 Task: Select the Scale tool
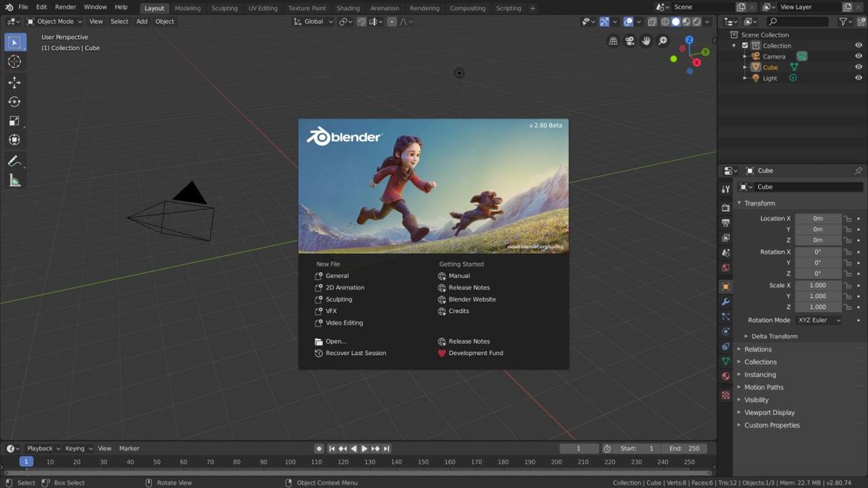14,121
